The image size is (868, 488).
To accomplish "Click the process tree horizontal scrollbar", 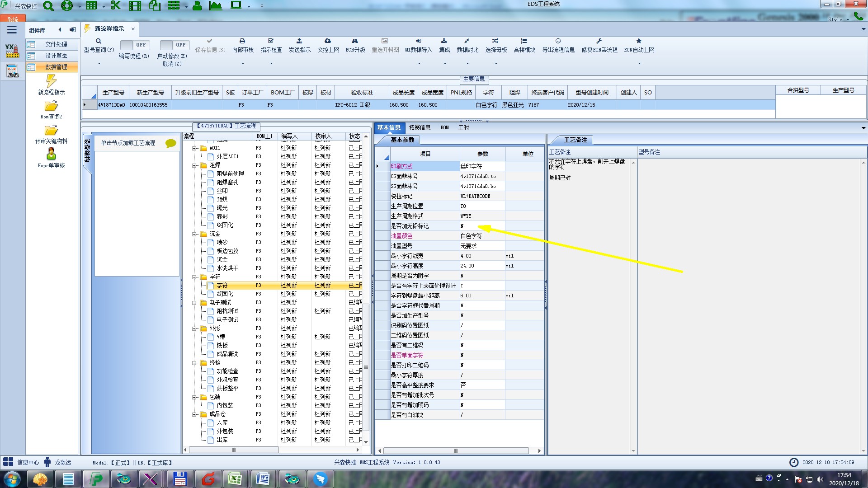I will click(x=234, y=450).
